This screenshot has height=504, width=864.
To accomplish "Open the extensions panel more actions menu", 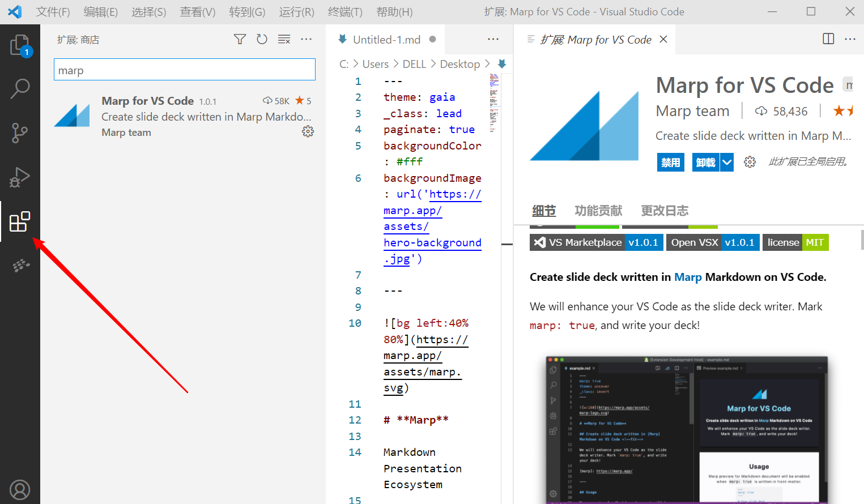I will [x=307, y=39].
